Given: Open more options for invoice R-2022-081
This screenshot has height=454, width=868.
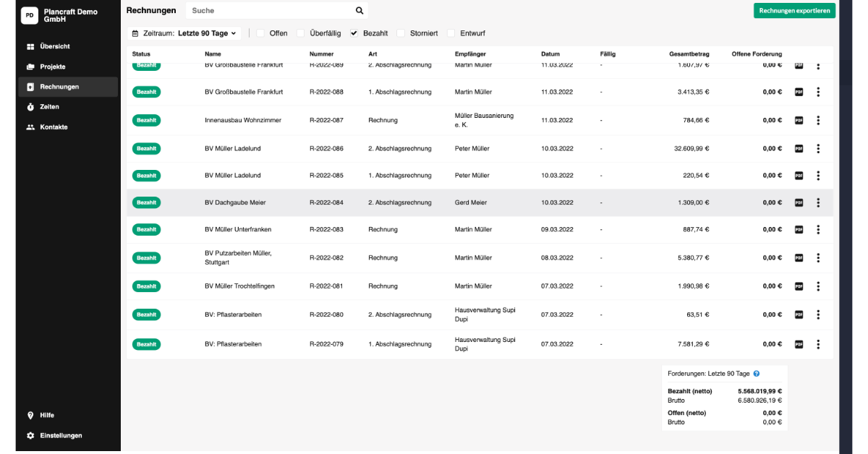Looking at the screenshot, I should [818, 286].
